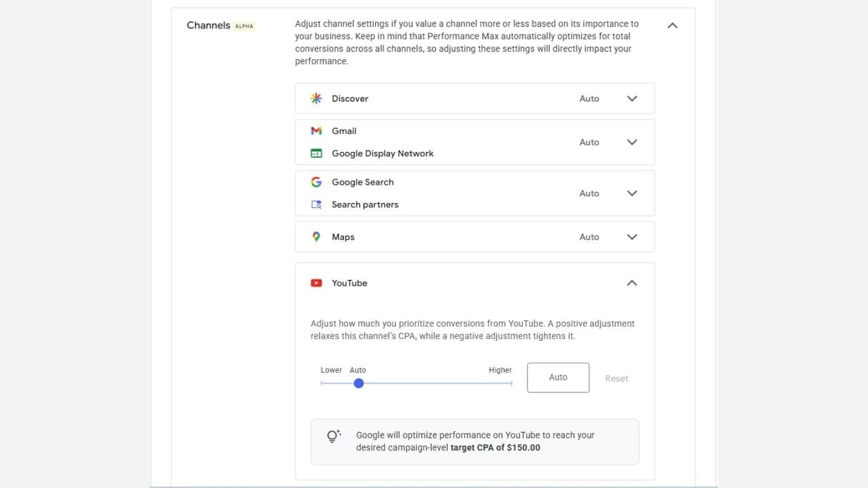Viewport: 868px width, 488px height.
Task: Collapse the Channels section
Action: [672, 25]
